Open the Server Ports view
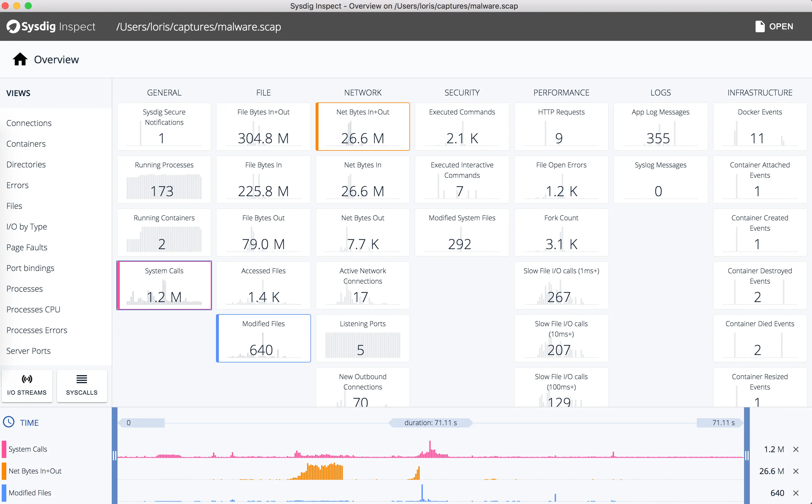The width and height of the screenshot is (812, 504). [x=28, y=351]
